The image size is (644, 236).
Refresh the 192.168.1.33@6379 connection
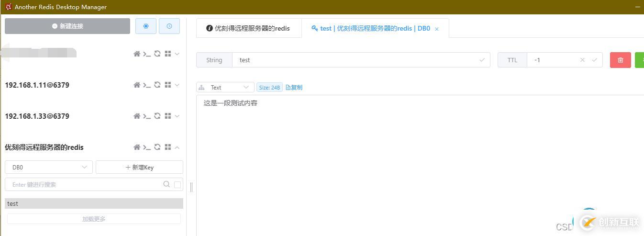coord(157,116)
